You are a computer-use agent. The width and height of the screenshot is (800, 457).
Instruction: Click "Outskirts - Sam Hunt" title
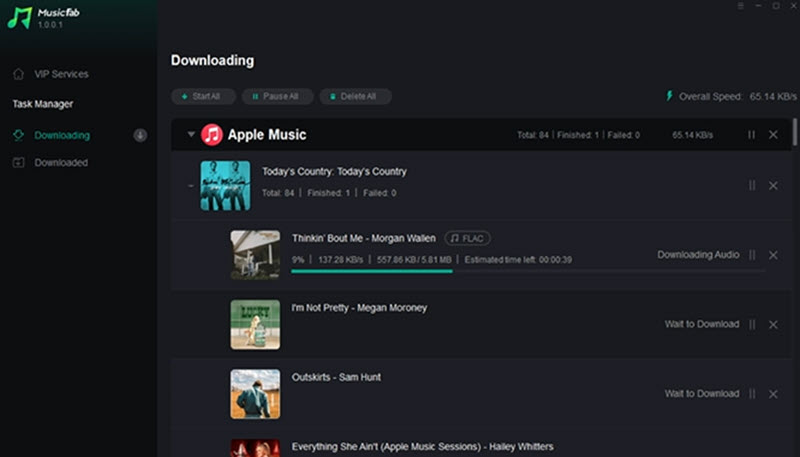[336, 377]
